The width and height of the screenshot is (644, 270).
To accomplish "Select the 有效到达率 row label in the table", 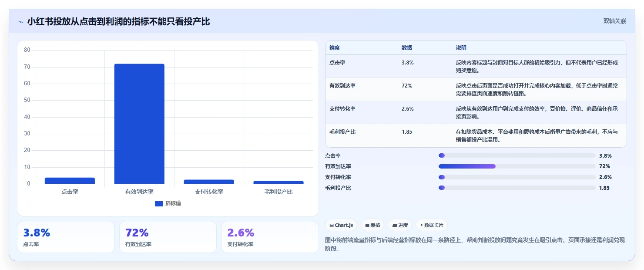I will click(342, 86).
